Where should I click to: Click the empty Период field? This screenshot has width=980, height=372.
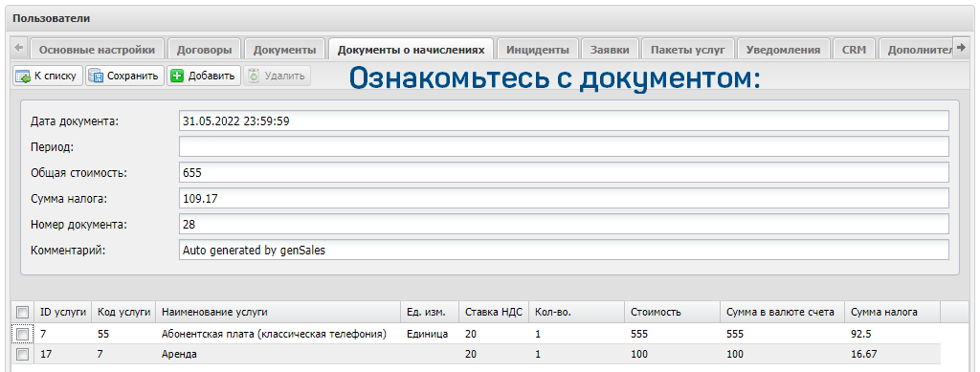564,146
